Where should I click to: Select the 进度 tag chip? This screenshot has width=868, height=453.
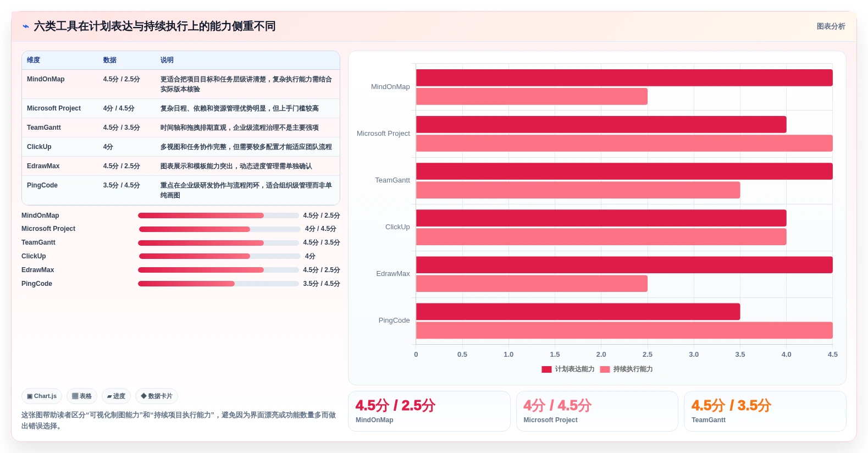pos(116,396)
